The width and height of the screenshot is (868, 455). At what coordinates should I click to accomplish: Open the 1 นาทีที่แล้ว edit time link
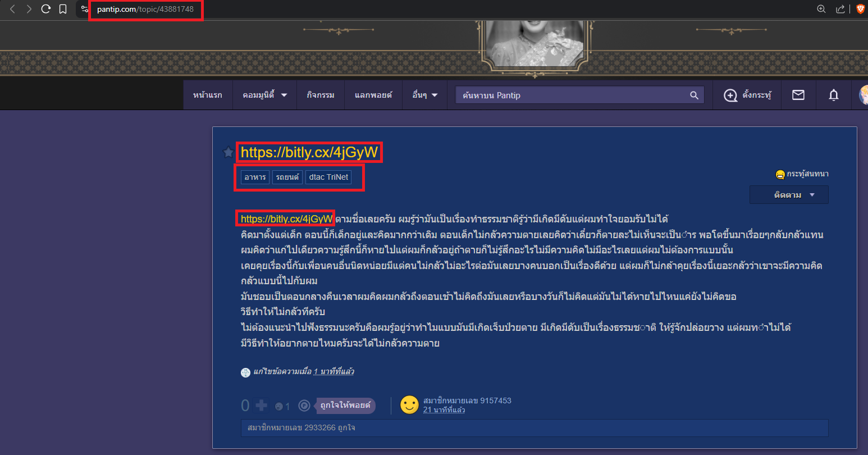334,371
